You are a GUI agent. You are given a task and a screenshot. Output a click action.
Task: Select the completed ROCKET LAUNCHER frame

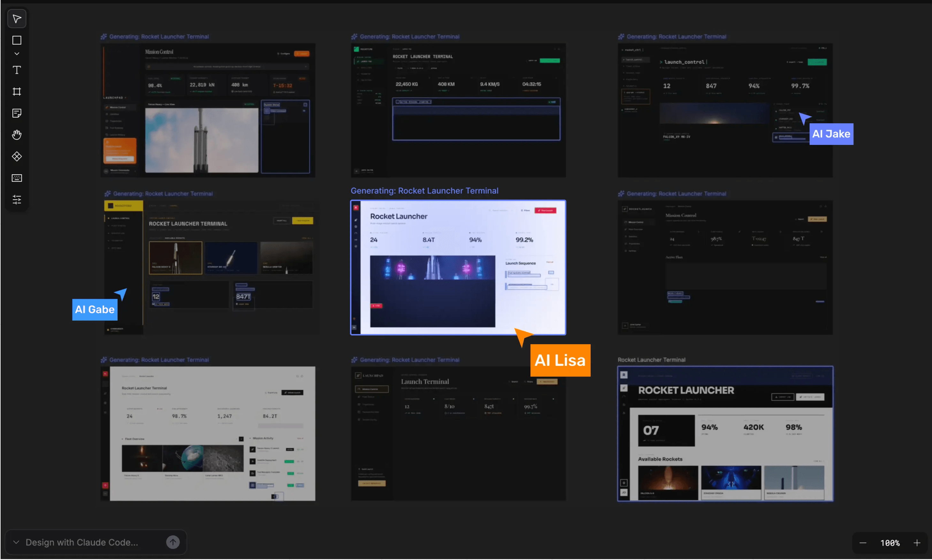(725, 434)
